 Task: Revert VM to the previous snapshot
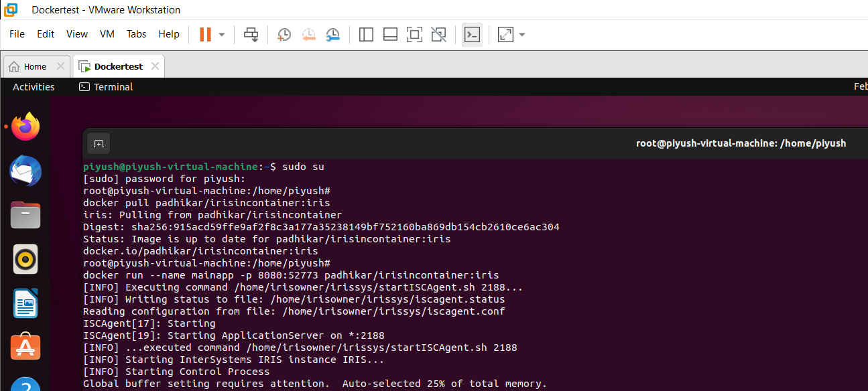[x=308, y=34]
